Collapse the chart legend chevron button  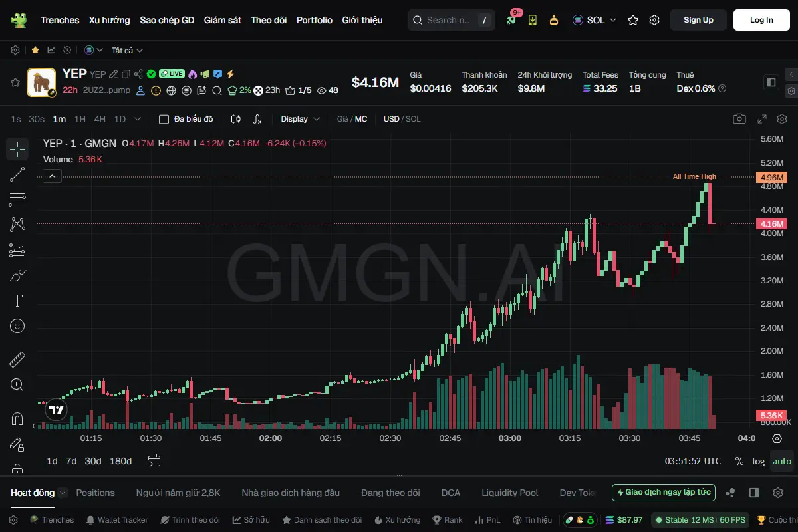click(53, 176)
